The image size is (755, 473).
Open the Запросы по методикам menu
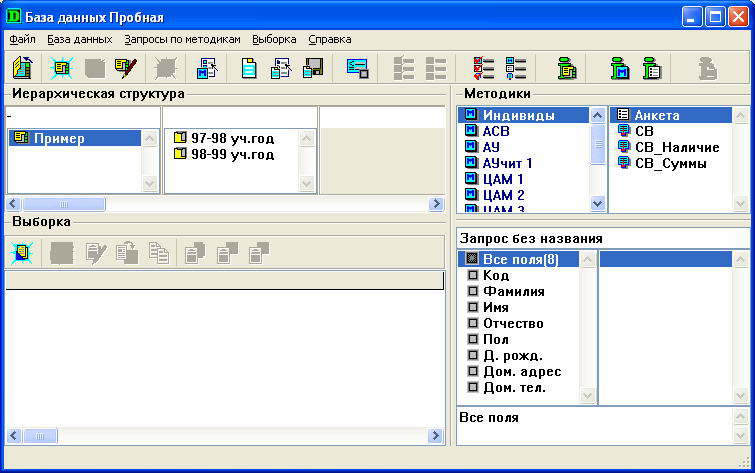pyautogui.click(x=182, y=39)
